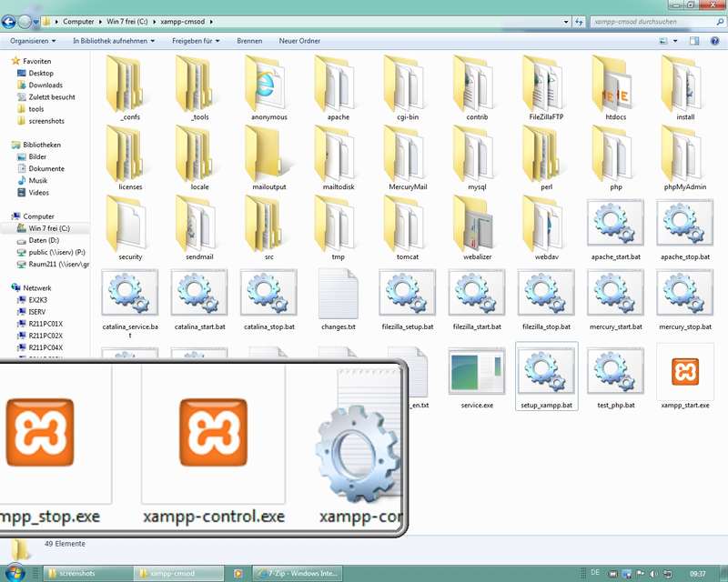728x582 pixels.
Task: Select setup_xampp.bat file
Action: (547, 376)
